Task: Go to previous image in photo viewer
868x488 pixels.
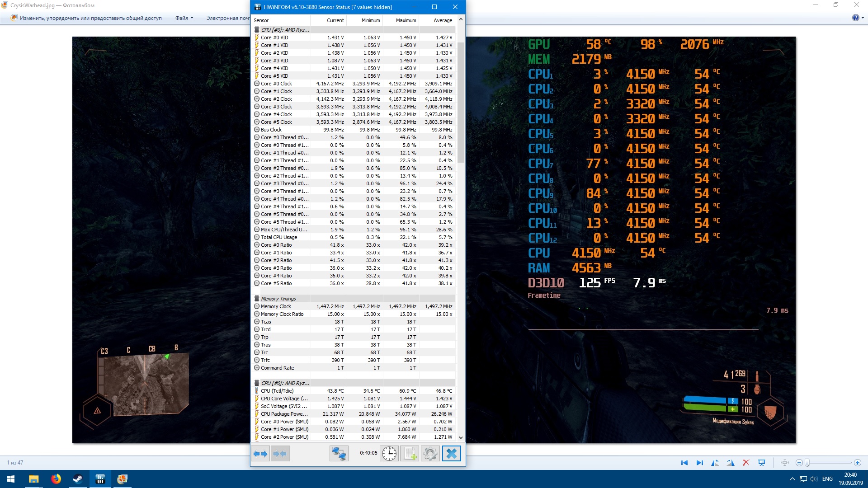Action: coord(684,463)
